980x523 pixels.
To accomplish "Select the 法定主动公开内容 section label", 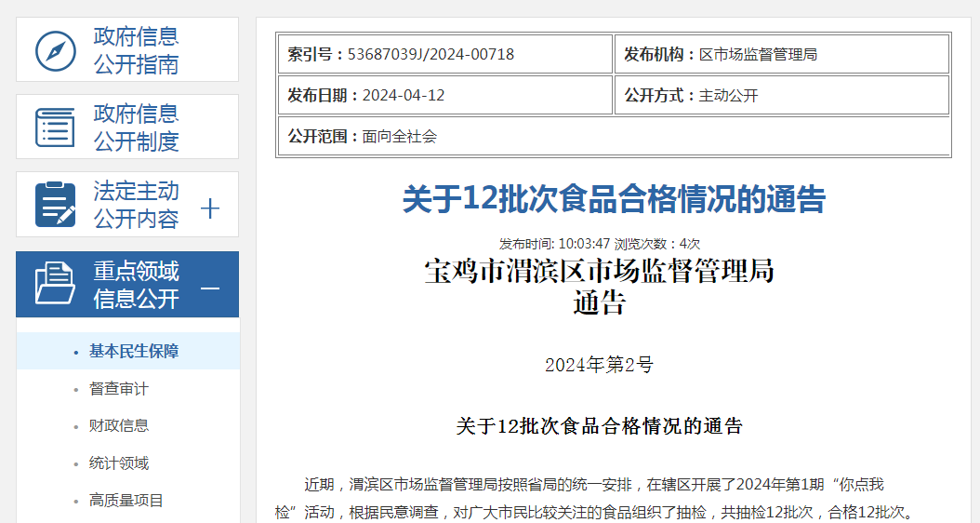I will pos(136,205).
